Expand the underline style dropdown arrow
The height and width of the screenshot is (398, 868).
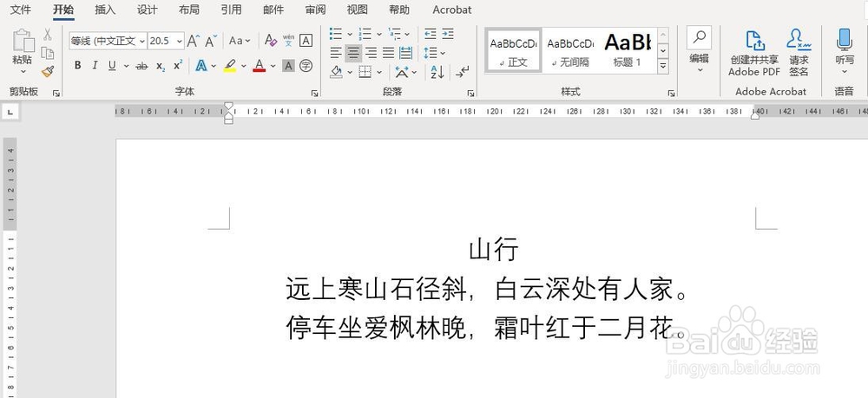pos(126,66)
